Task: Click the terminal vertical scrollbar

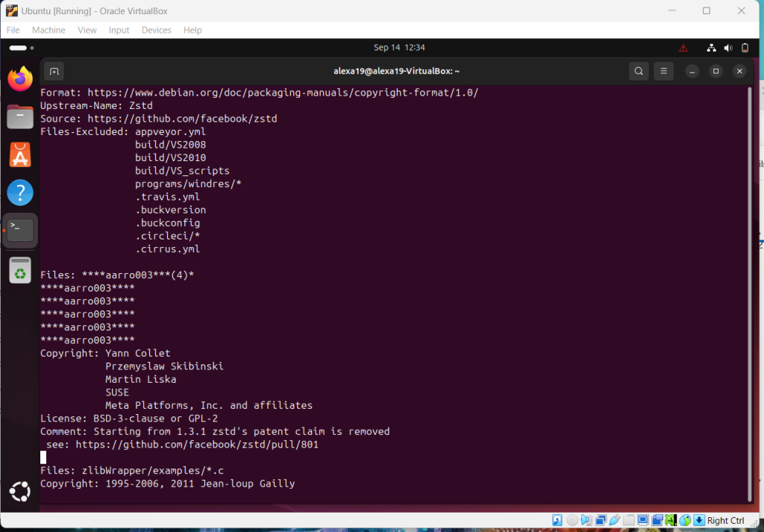Action: coord(749,291)
